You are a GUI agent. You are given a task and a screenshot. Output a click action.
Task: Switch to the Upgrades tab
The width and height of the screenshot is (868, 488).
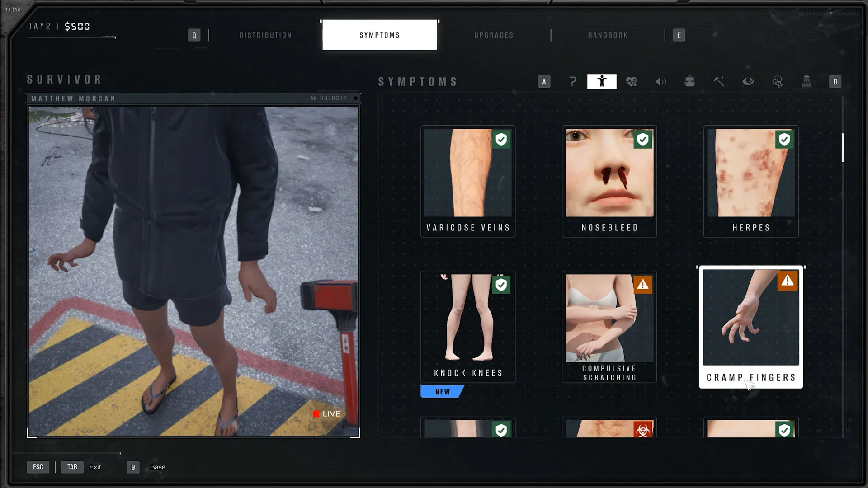494,35
